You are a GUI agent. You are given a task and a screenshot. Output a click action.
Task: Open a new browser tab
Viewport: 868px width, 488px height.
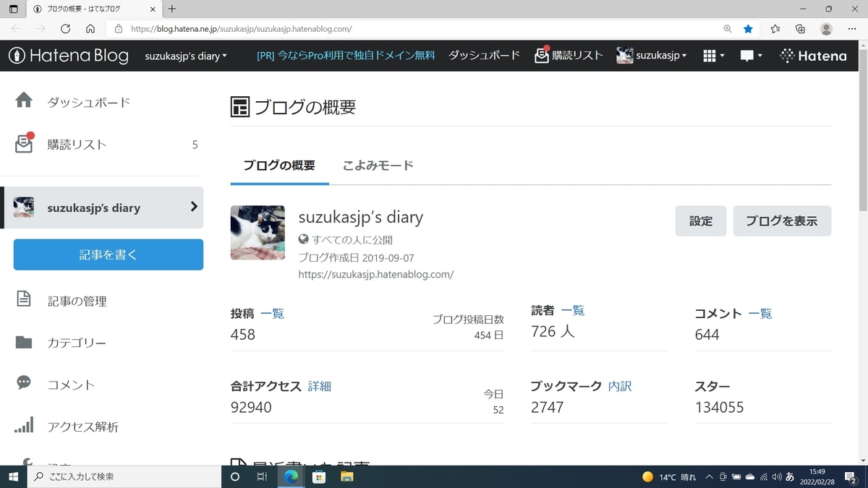171,9
